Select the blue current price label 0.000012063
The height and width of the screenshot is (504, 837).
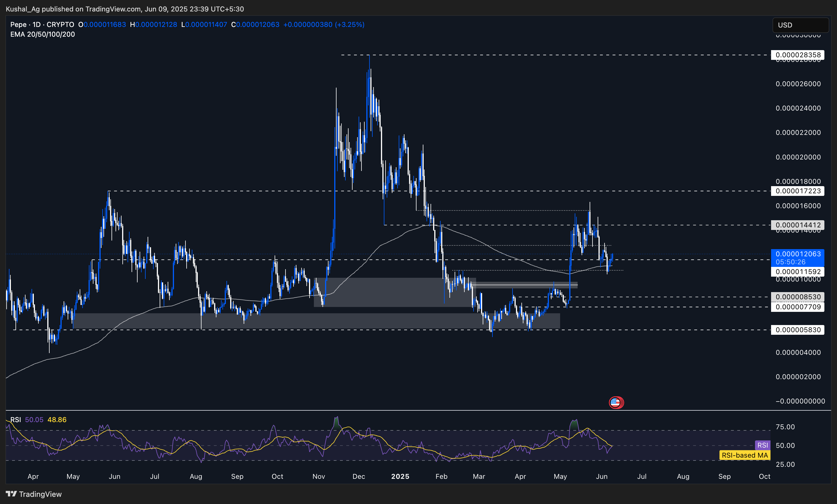(x=798, y=254)
